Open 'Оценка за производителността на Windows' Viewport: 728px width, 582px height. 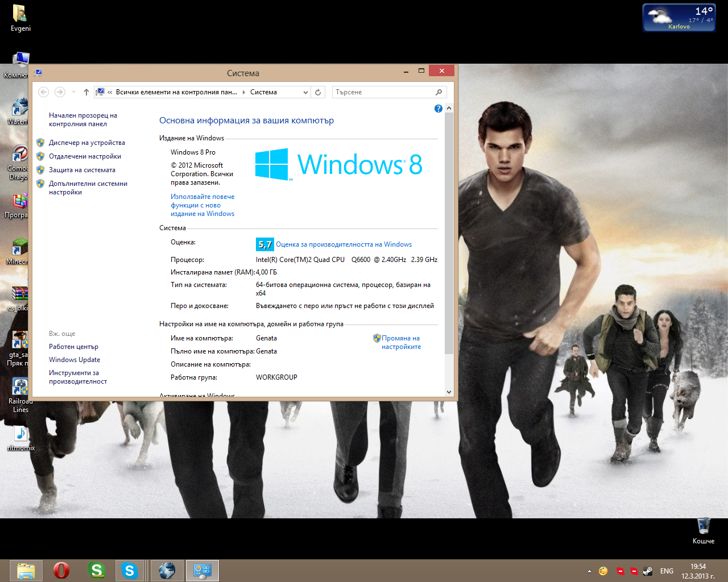coord(344,244)
